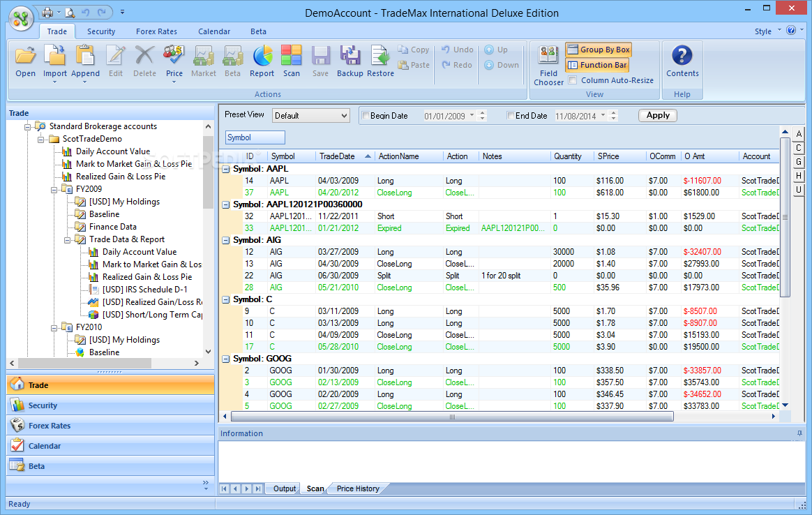Increment Begin Date with spinner up arrow
Screen dimensions: 812x515
point(483,112)
